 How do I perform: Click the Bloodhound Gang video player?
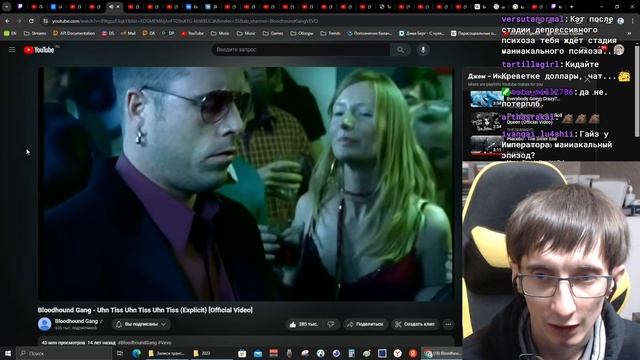coord(246,184)
